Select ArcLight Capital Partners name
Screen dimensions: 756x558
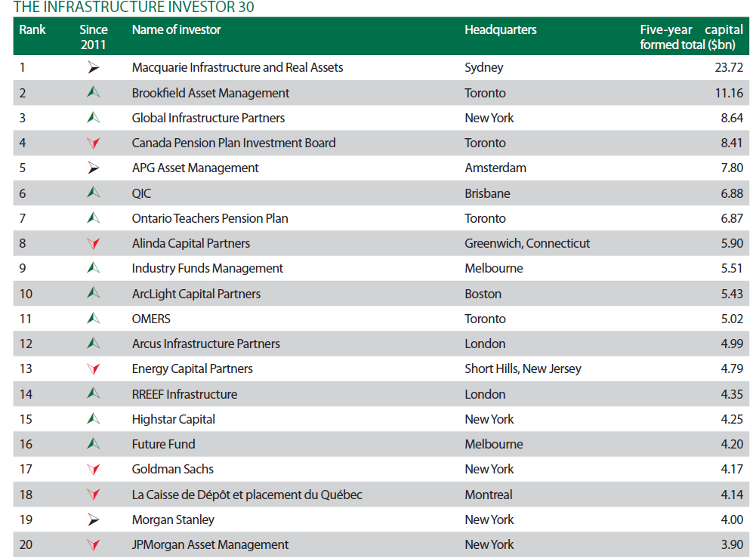196,294
